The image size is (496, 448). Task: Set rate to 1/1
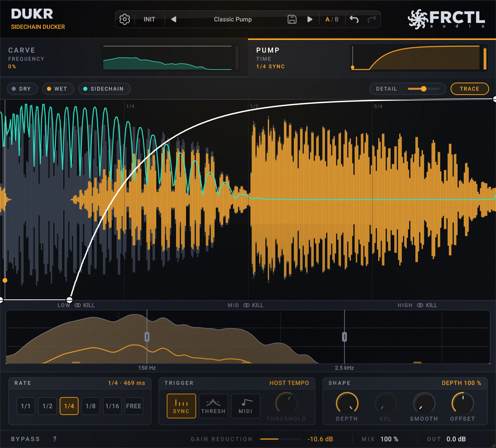tap(26, 406)
